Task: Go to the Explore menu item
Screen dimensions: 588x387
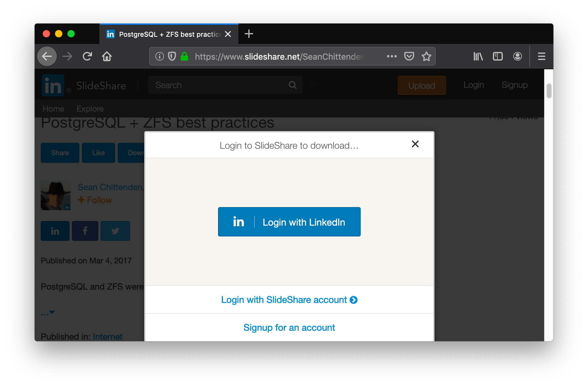Action: (90, 109)
